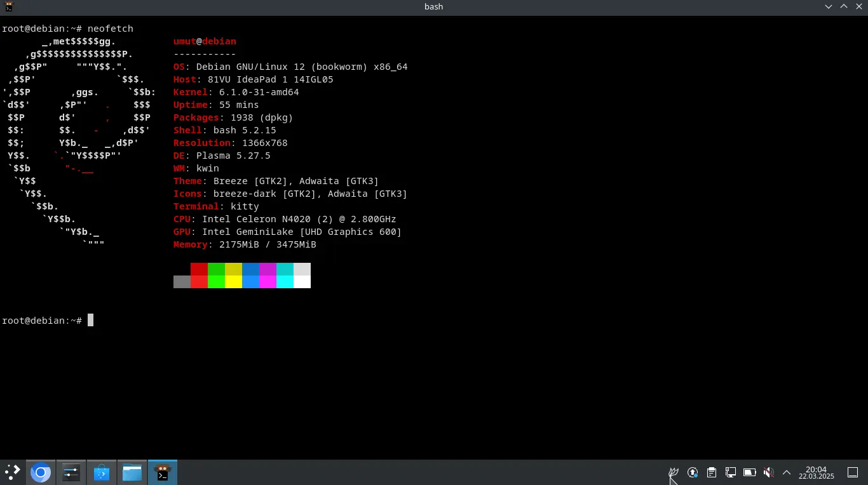
Task: Click the Debian ASCII art logo
Action: [79, 143]
